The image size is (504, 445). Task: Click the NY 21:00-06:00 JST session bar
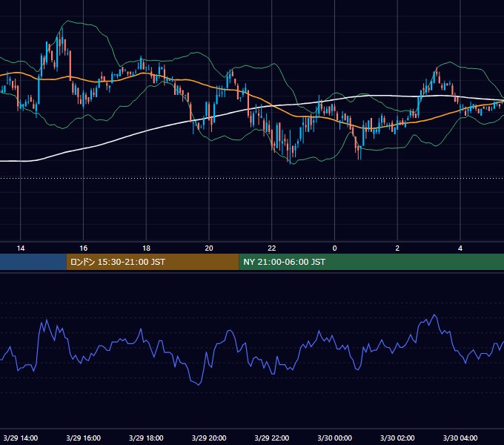(x=371, y=262)
